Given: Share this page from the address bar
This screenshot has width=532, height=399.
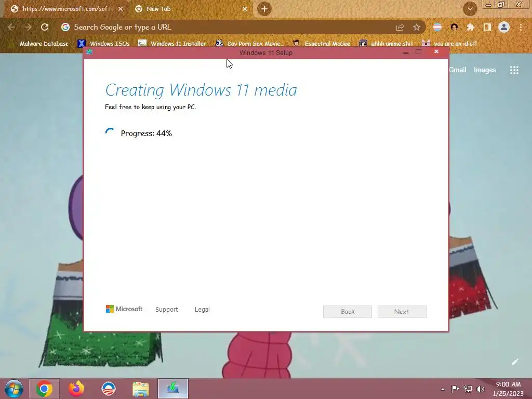Looking at the screenshot, I should (x=400, y=27).
